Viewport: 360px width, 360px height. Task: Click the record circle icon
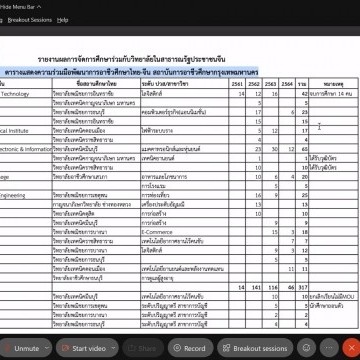(177, 348)
